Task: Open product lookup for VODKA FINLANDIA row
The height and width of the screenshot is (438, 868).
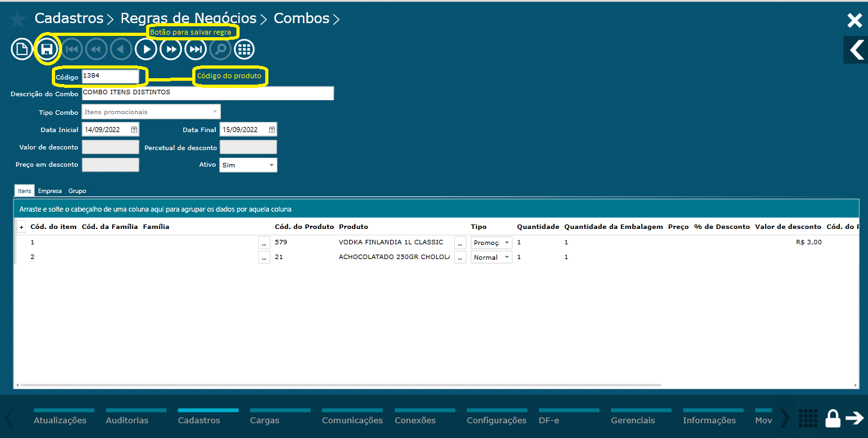Action: click(460, 242)
